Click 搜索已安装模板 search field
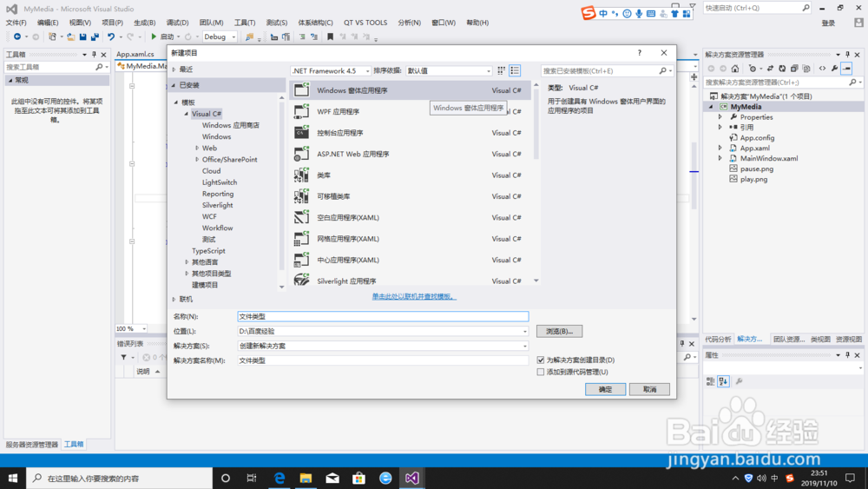868x489 pixels. pos(601,71)
